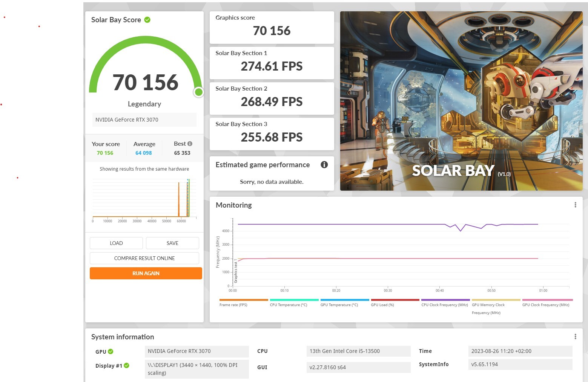Open the Estimated game performance info icon
Image resolution: width=588 pixels, height=382 pixels.
point(324,165)
